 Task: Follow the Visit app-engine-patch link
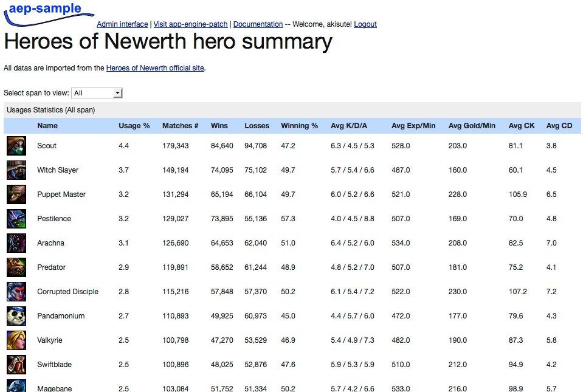coord(191,24)
